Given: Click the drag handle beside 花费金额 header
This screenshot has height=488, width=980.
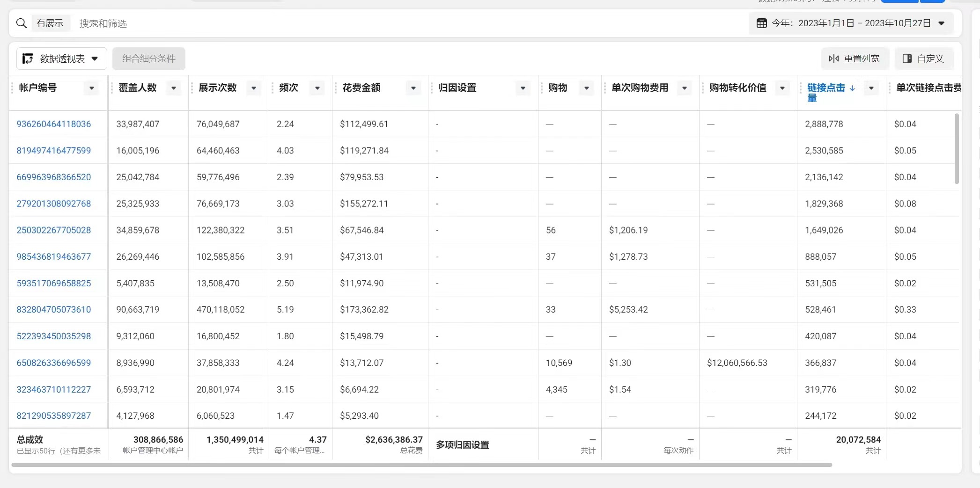Looking at the screenshot, I should tap(336, 88).
